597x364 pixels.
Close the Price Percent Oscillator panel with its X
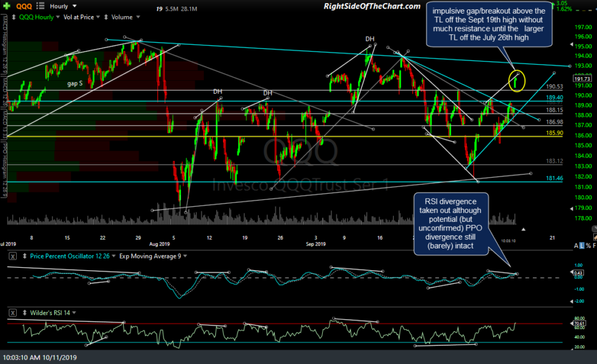coord(12,256)
